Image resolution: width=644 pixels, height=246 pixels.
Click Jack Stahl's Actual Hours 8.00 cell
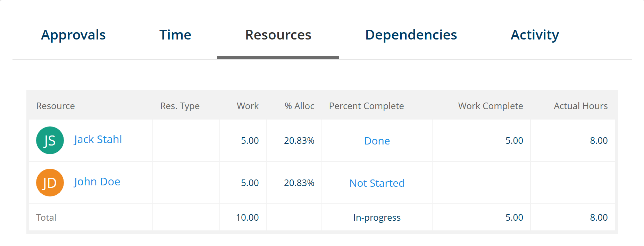[599, 141]
